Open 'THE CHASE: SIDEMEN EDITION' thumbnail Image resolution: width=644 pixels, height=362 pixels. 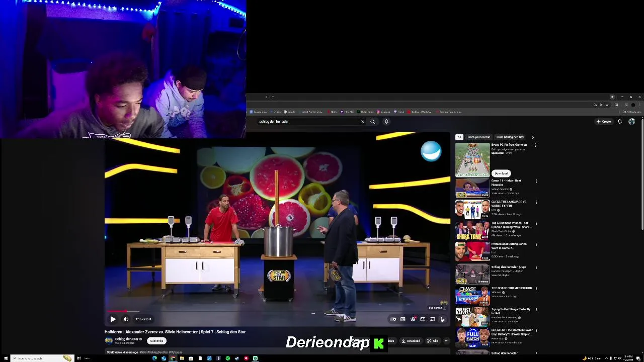(x=472, y=296)
